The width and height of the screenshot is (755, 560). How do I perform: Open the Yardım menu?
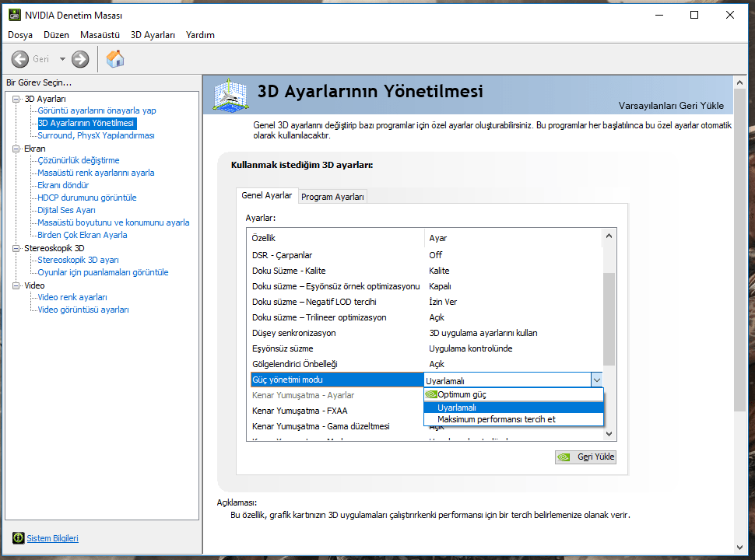point(200,35)
